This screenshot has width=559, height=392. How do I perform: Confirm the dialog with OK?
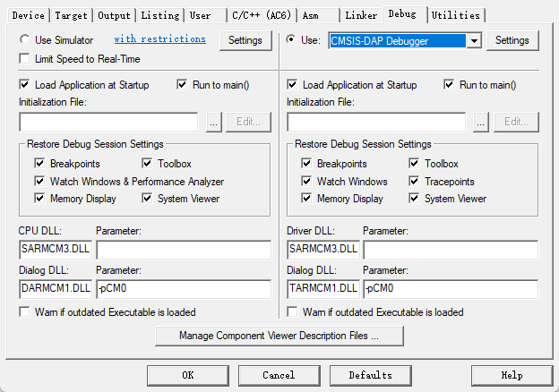[186, 375]
